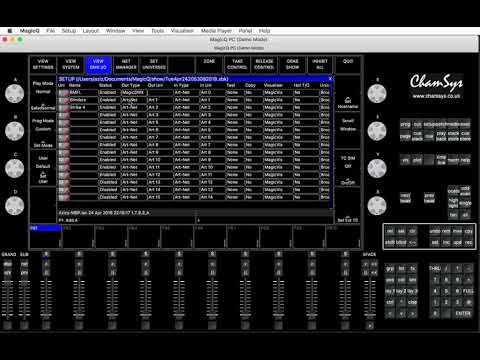Click the Quit soft button
Image resolution: width=480 pixels, height=360 pixels.
tap(348, 64)
